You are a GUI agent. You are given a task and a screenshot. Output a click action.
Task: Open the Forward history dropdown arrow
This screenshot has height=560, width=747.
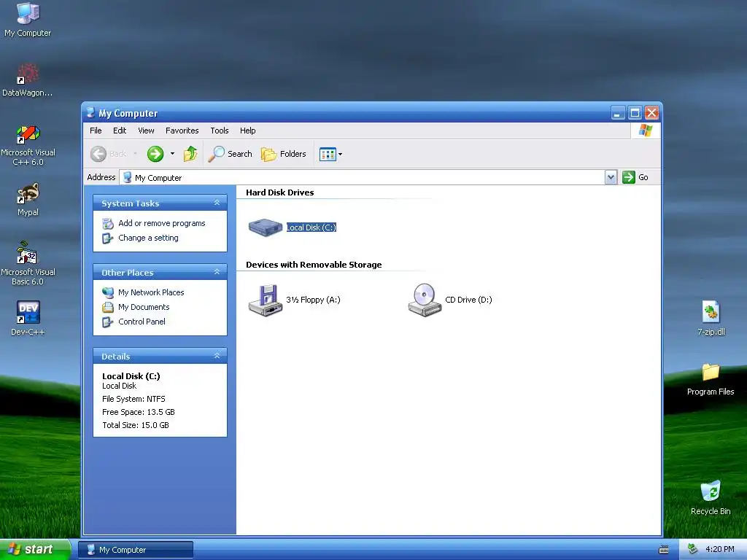(172, 154)
